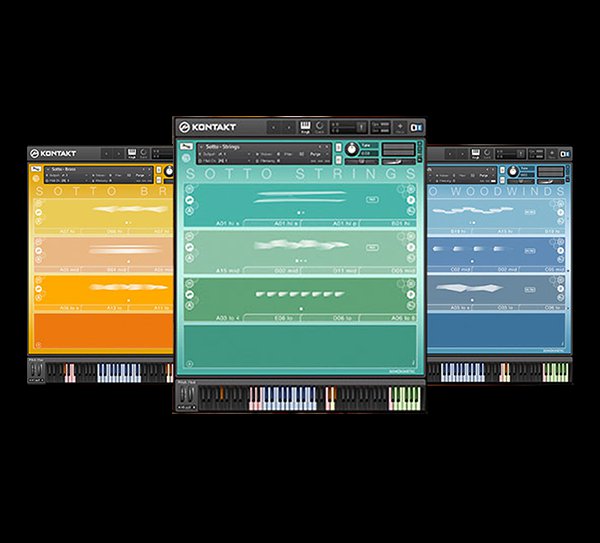600x543 pixels.
Task: Open the Quick-Load icon in the Strings header
Action: [x=321, y=126]
